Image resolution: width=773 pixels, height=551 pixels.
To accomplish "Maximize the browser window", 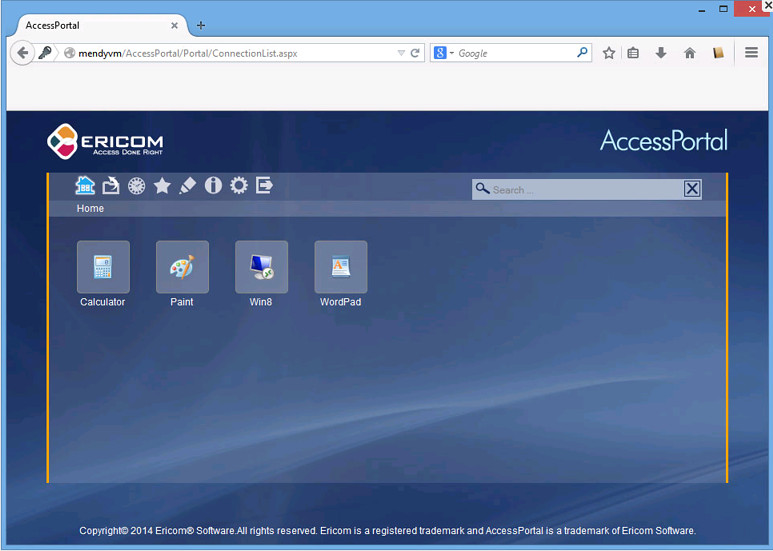I will tap(723, 9).
